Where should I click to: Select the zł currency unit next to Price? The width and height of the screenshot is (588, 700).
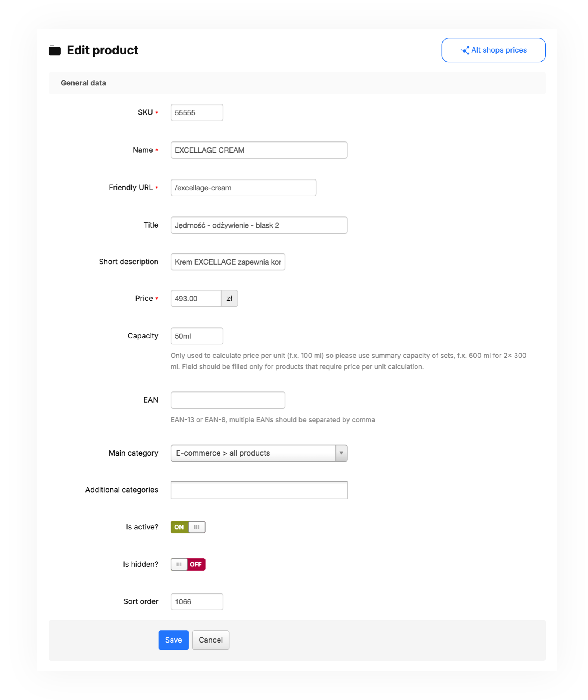(230, 298)
